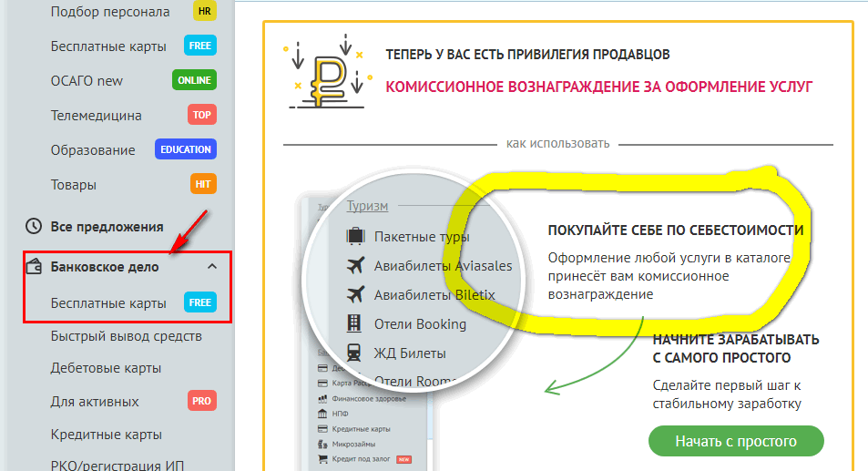Open Для активных item
This screenshot has height=471, width=868.
[x=95, y=401]
